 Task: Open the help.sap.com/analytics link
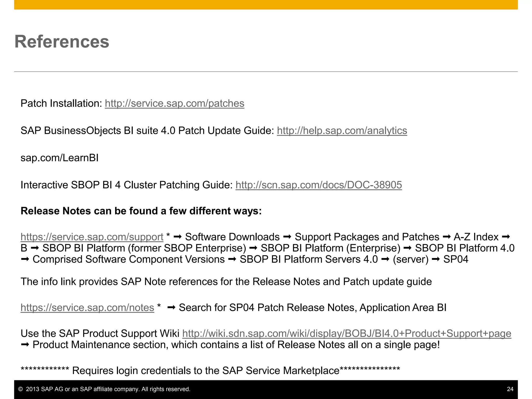pos(342,130)
